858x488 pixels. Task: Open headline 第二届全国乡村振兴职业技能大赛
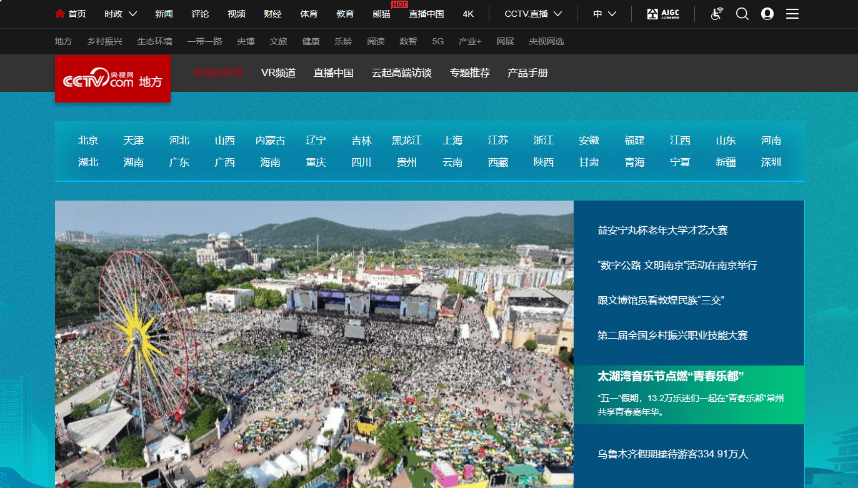click(672, 335)
